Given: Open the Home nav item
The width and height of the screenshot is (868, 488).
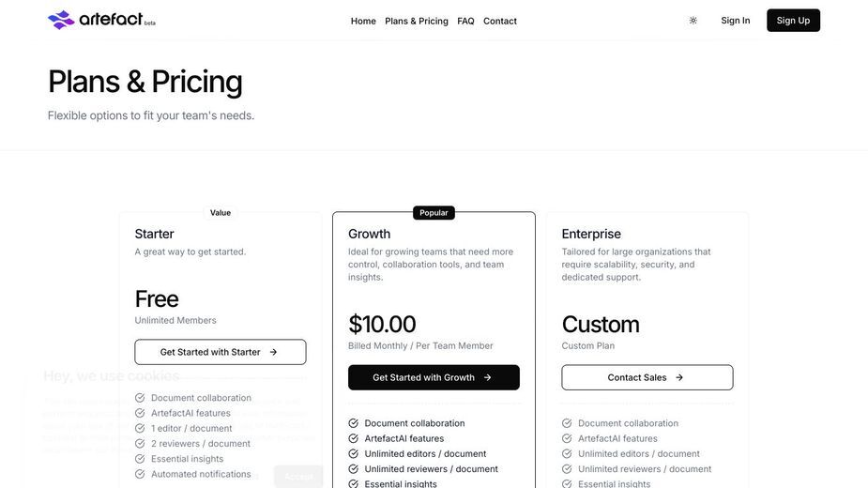Looking at the screenshot, I should click(363, 21).
